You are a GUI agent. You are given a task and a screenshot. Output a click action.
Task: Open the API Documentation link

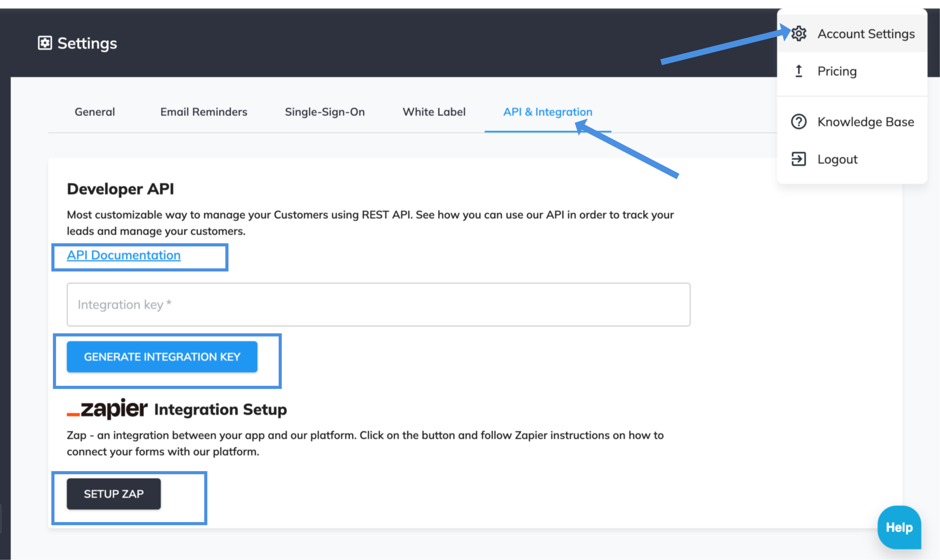click(124, 255)
